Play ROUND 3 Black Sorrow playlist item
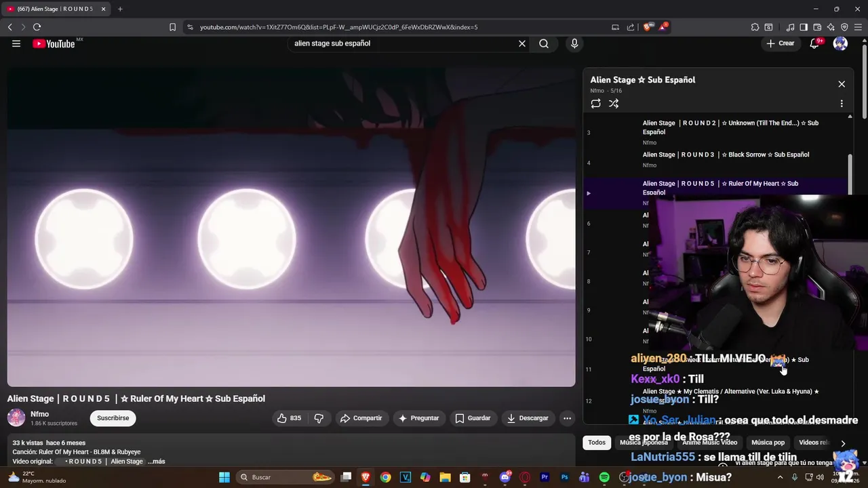Viewport: 868px width, 488px height. click(716, 162)
